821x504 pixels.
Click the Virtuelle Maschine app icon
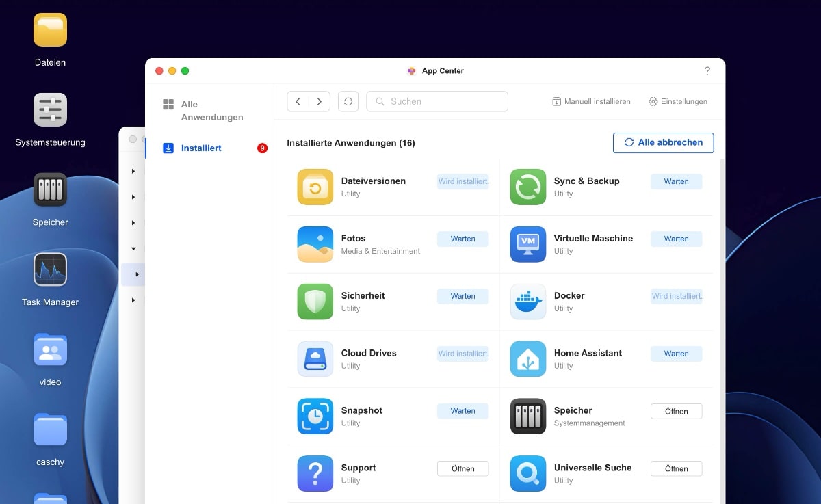point(527,244)
